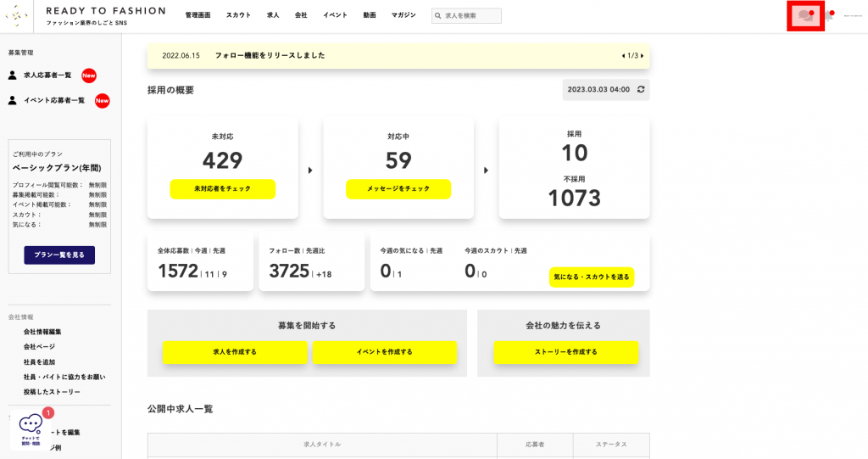Select スカウト in the top navigation

pos(238,16)
